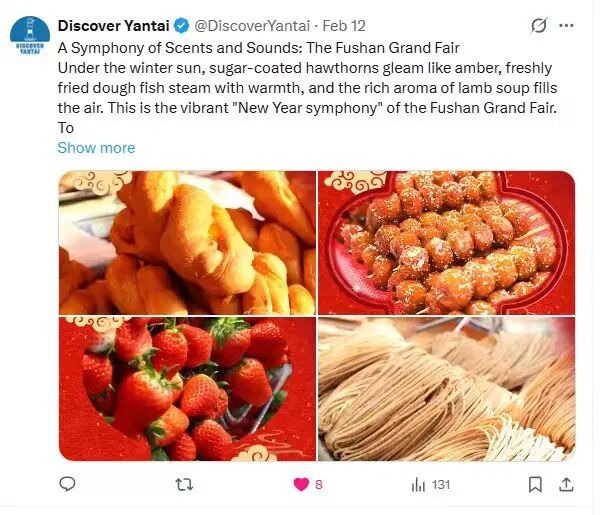This screenshot has height=515, width=603.
Task: Click the 131 view count number
Action: pos(441,484)
